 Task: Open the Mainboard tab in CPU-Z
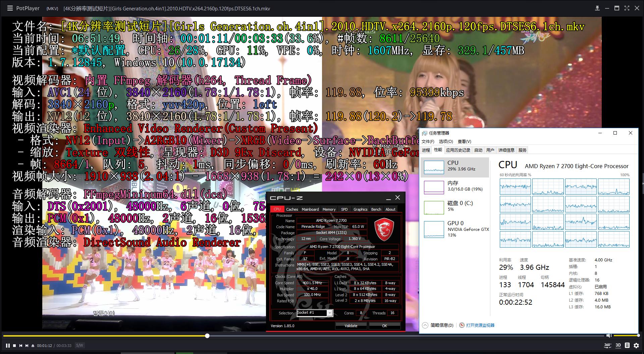(x=310, y=209)
